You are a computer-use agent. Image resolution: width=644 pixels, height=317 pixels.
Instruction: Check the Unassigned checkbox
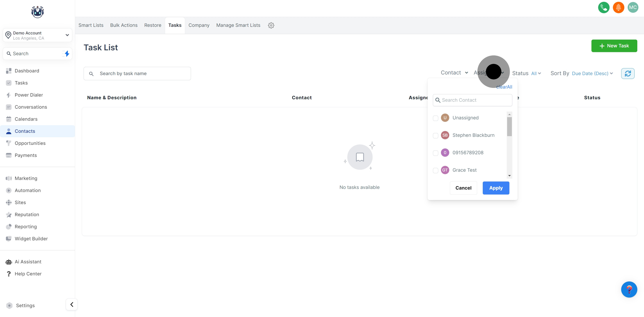(436, 118)
